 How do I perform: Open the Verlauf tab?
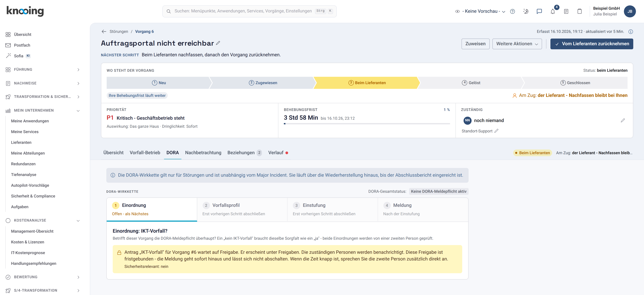coord(278,153)
